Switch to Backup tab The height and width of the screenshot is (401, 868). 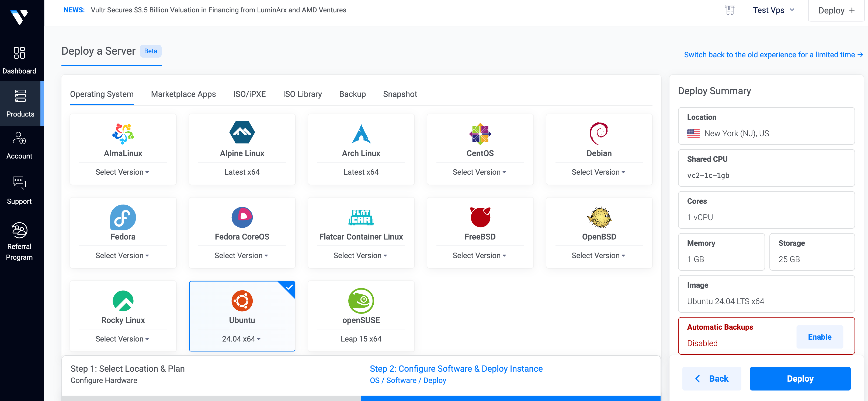click(352, 94)
